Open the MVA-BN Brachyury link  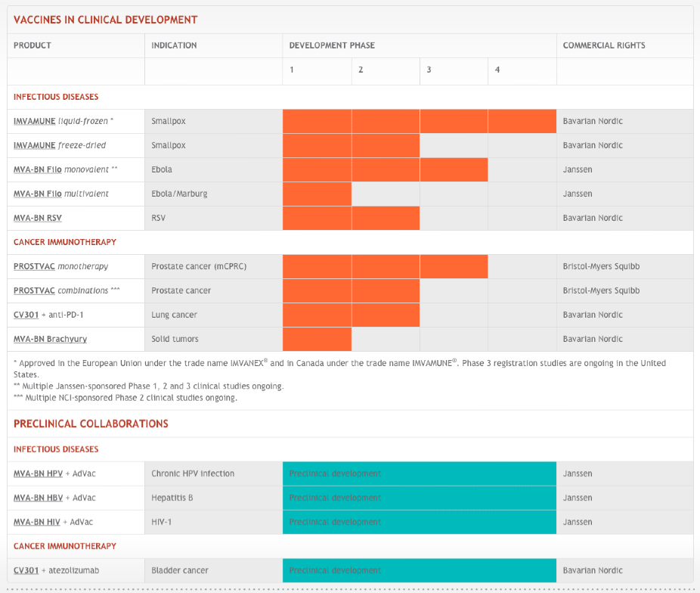[50, 339]
